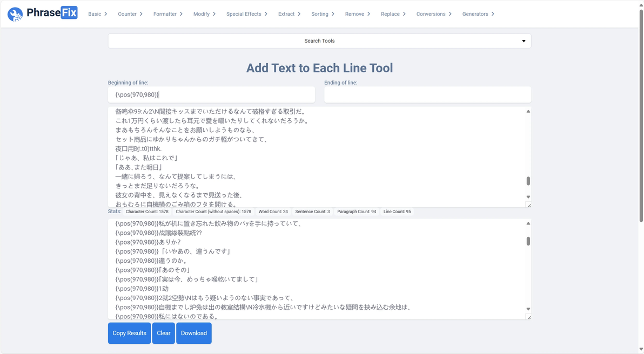The width and height of the screenshot is (644, 354).
Task: Click the Ending of line input field
Action: click(427, 95)
